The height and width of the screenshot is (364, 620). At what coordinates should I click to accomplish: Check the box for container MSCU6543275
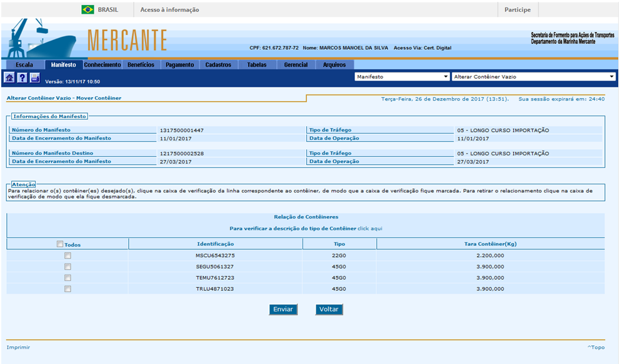pyautogui.click(x=67, y=255)
